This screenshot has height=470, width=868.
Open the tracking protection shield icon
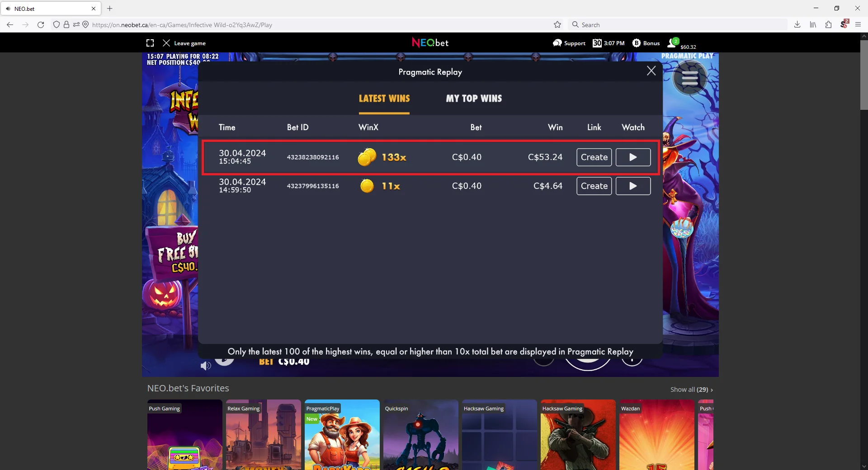tap(57, 25)
